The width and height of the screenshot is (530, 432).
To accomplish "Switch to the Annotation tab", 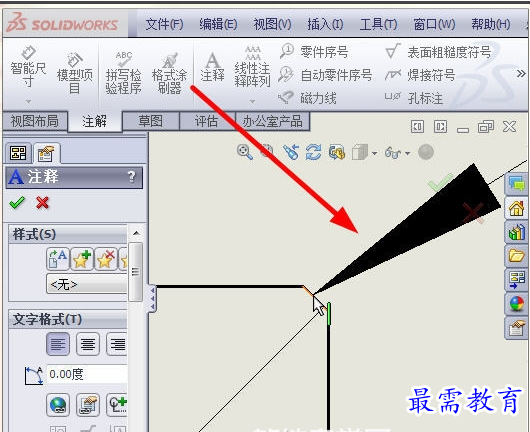I will 95,121.
